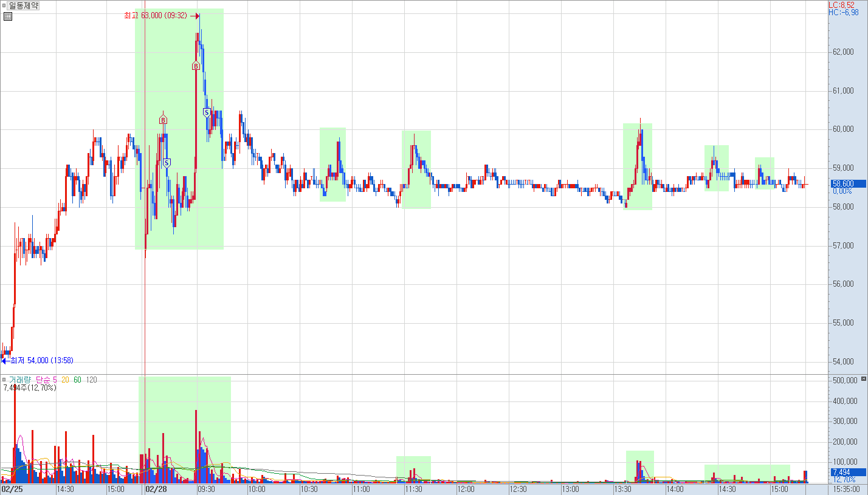Click the 최고 63,000 (09:32) high label

[x=155, y=16]
